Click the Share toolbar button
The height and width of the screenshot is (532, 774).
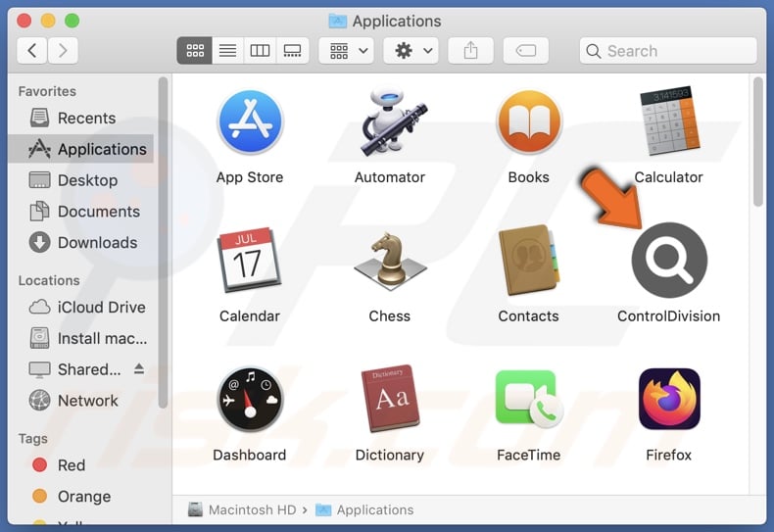pos(470,50)
